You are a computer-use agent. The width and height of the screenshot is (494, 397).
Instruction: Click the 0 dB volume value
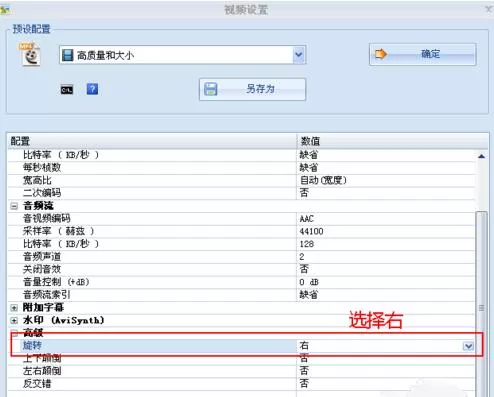tap(309, 282)
